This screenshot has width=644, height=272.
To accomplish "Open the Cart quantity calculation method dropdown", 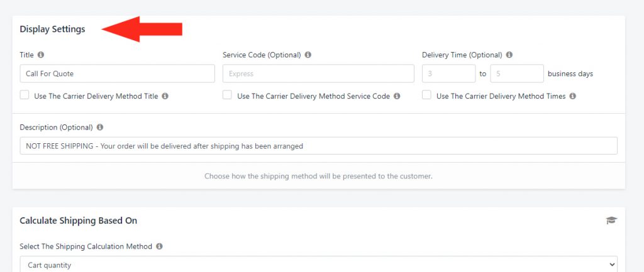I will [x=319, y=264].
